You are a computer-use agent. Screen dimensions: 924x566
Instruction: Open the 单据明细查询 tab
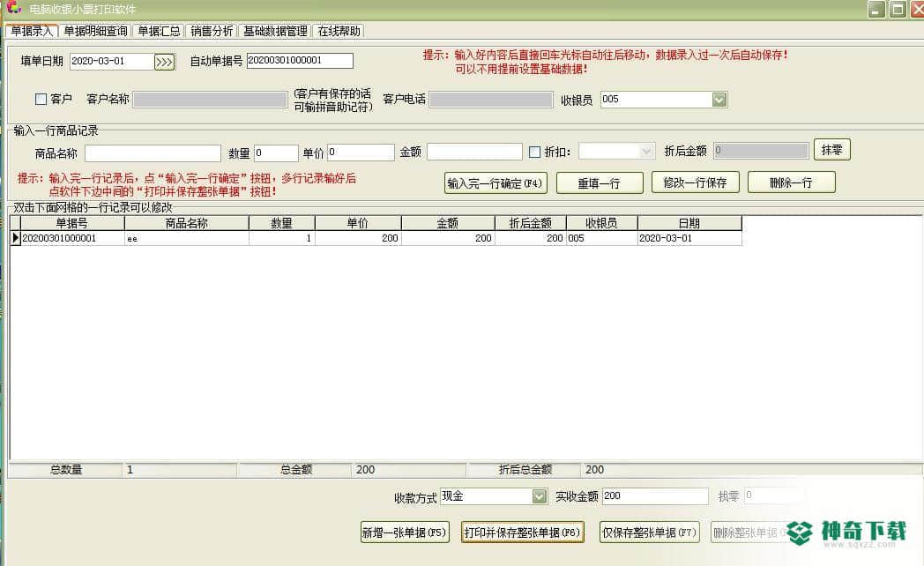point(95,31)
